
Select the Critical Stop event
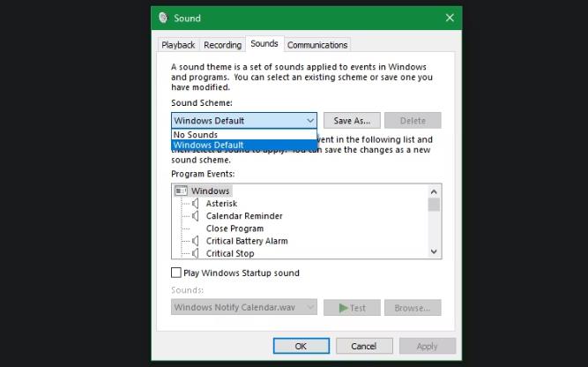[x=230, y=253]
